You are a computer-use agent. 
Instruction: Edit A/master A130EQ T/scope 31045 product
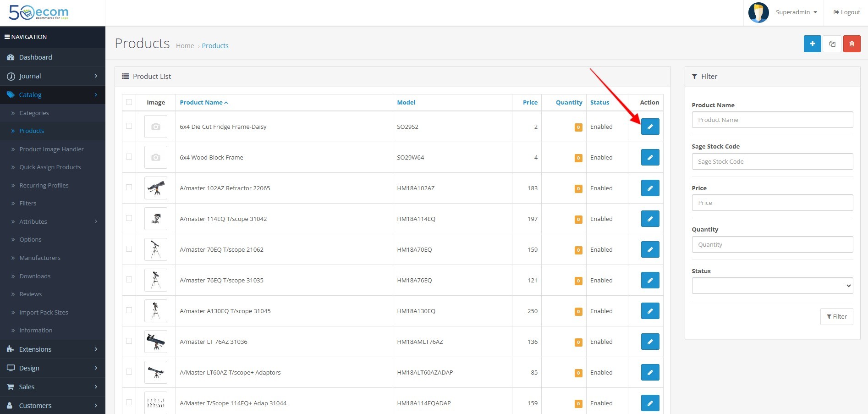pyautogui.click(x=650, y=311)
